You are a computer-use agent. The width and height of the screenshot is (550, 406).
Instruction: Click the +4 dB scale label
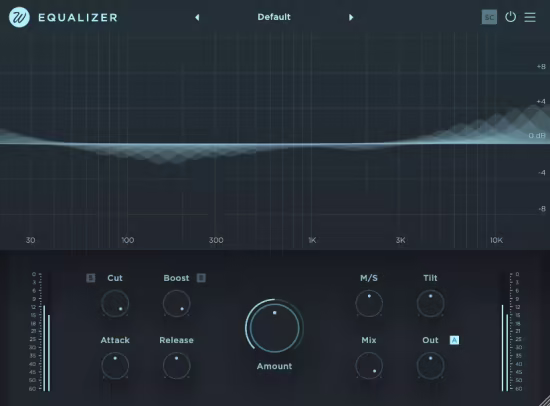tap(541, 101)
